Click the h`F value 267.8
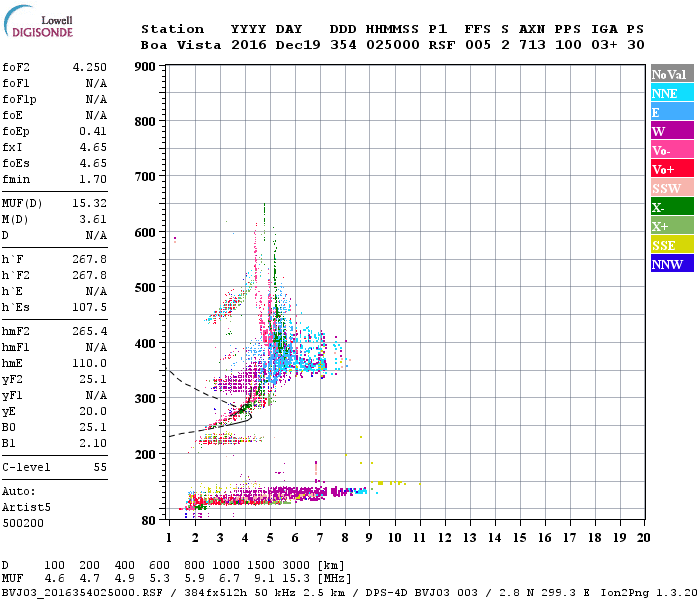Screen dimensions: 700x600 point(90,259)
